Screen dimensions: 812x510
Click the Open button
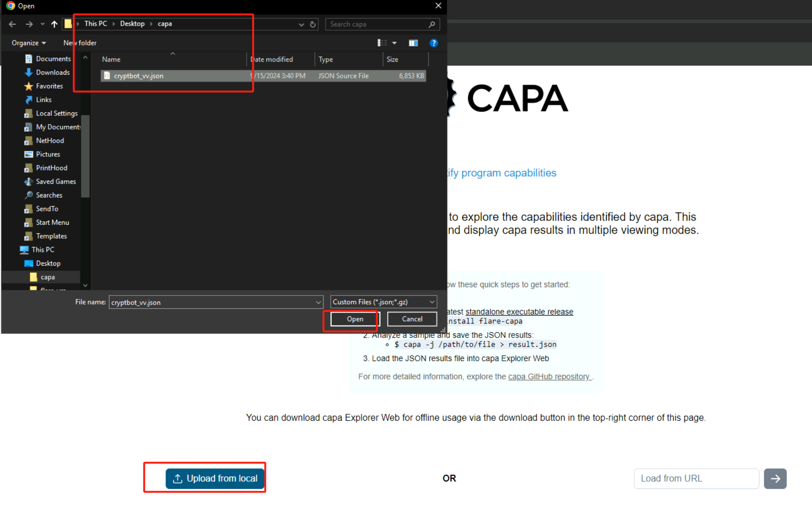click(x=355, y=319)
